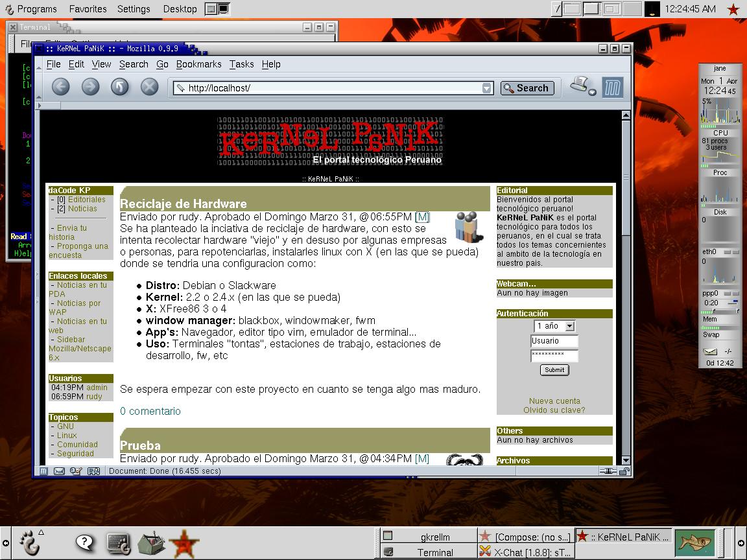Stop page loading with the Stop button

click(149, 87)
